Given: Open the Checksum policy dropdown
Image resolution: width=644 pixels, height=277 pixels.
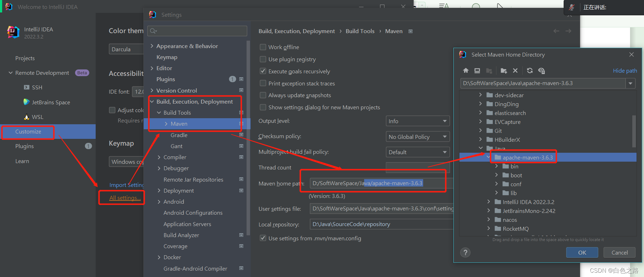Looking at the screenshot, I should tap(417, 137).
